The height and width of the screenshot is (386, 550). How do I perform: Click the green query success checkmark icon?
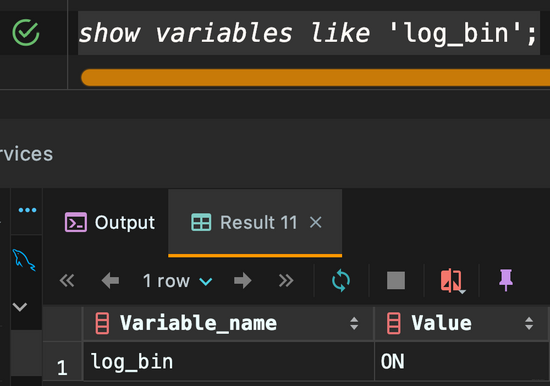click(26, 33)
